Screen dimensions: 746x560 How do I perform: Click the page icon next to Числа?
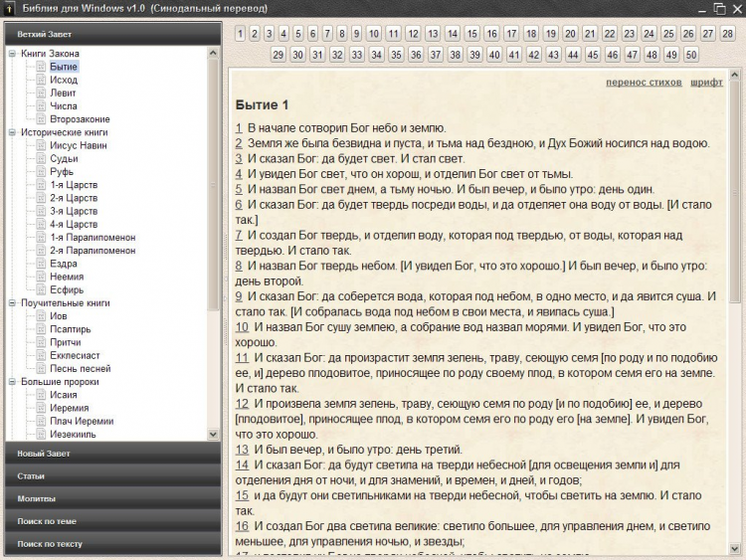click(x=42, y=105)
